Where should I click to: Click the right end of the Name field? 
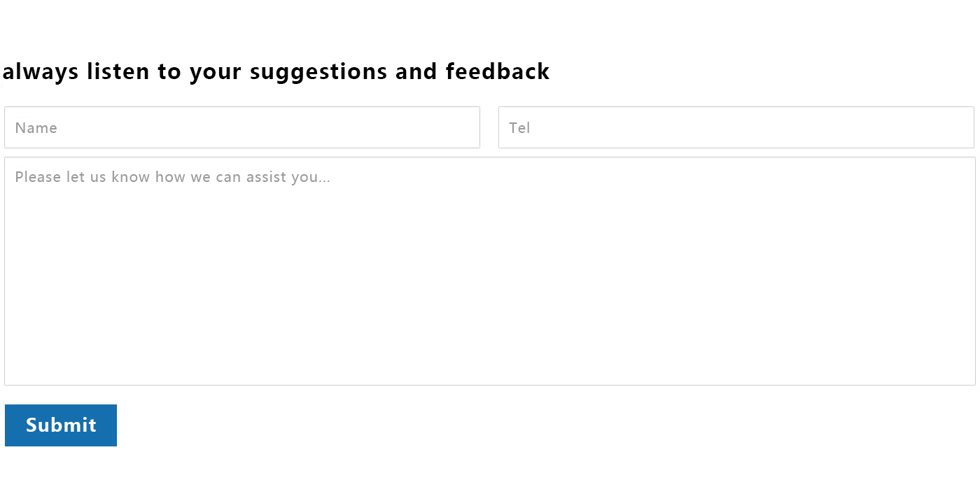click(465, 127)
